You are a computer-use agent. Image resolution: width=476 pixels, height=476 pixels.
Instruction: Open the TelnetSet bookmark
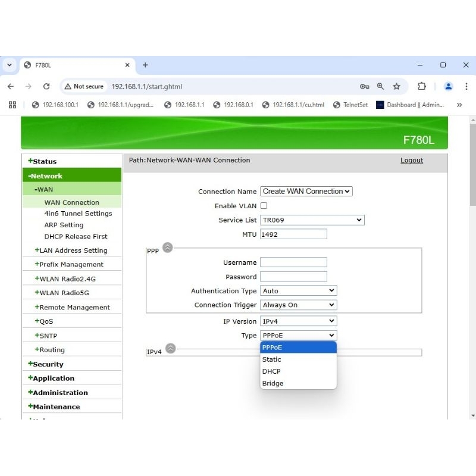(x=350, y=105)
